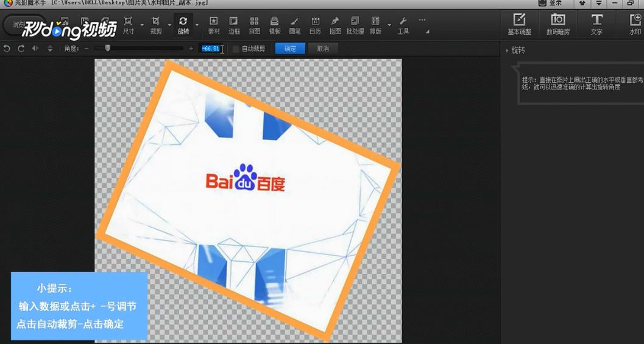Click the rotated Baidu image on canvas
The image size is (644, 344).
tap(247, 200)
